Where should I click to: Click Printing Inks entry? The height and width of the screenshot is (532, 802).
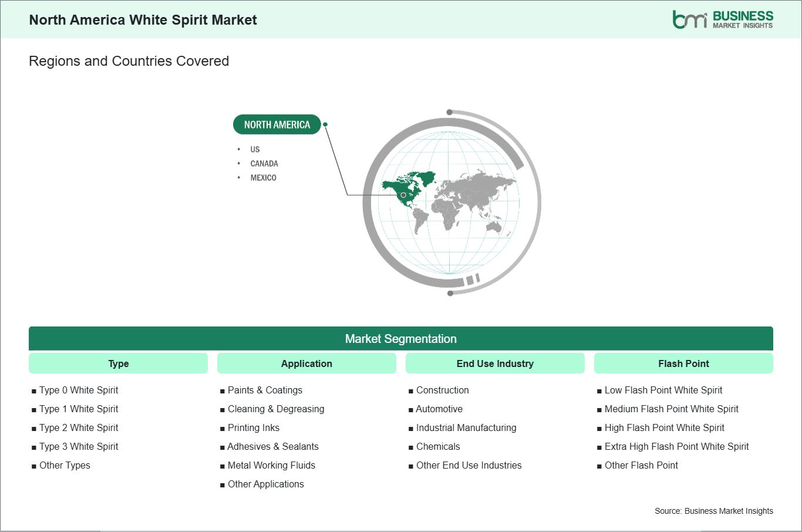254,427
